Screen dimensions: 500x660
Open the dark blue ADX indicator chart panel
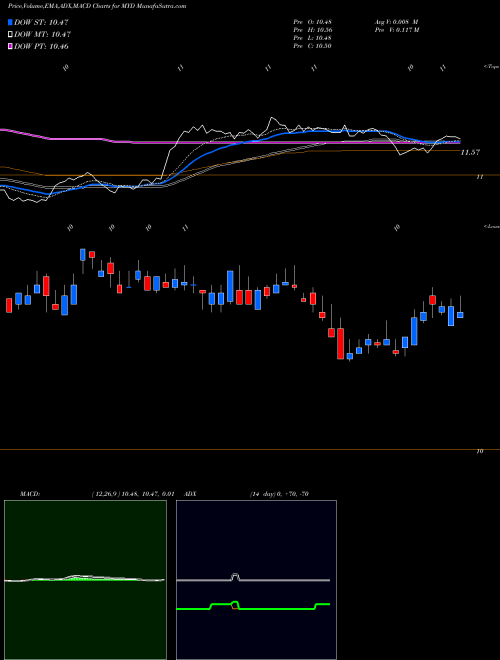tap(256, 580)
